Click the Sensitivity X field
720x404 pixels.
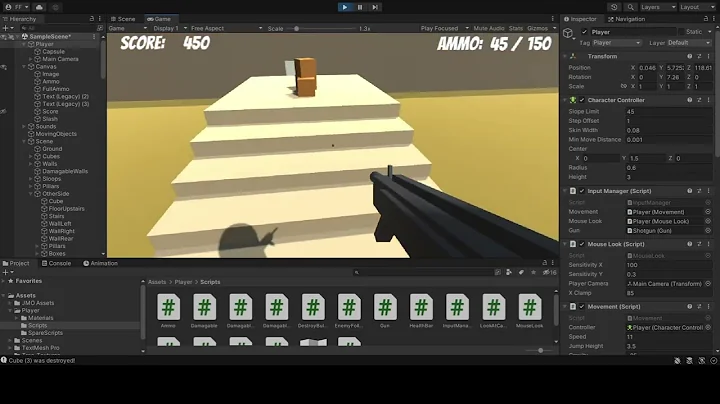[x=669, y=265]
